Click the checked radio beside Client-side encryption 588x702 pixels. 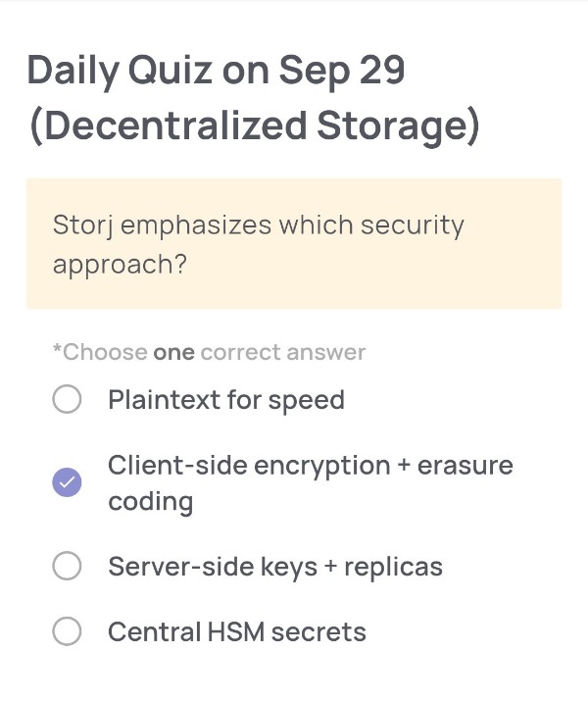tap(67, 481)
